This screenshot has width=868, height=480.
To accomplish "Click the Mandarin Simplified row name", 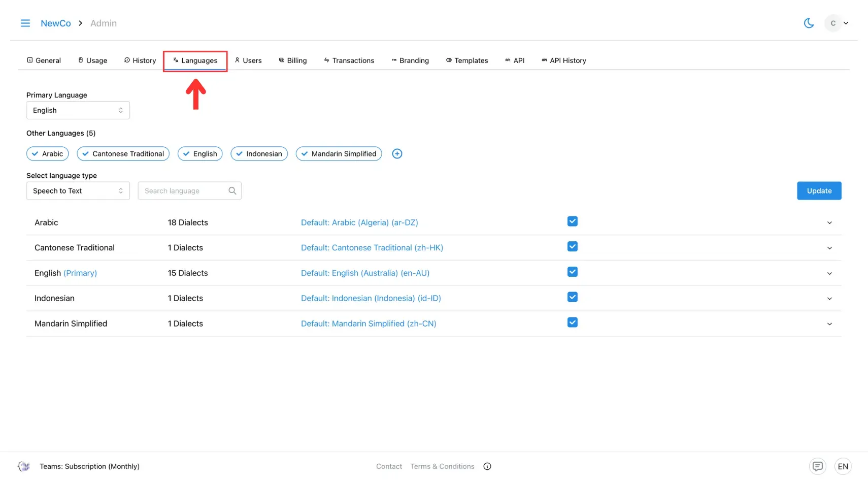I will 71,324.
